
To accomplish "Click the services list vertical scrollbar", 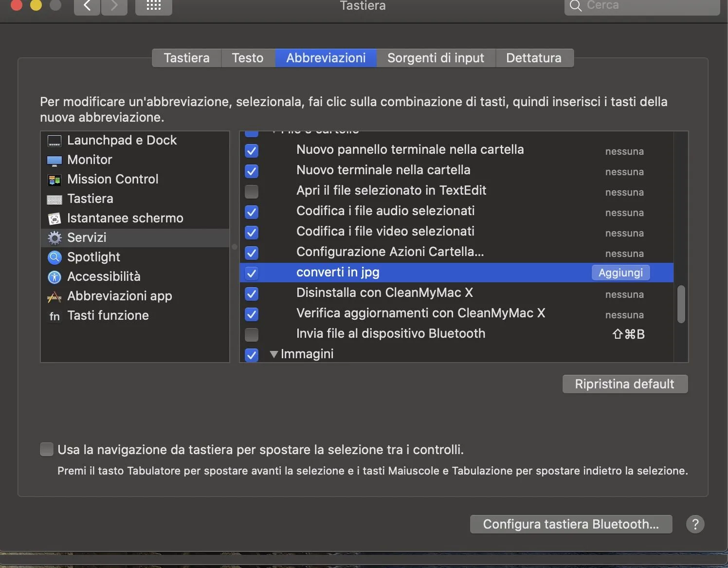I will coord(681,304).
